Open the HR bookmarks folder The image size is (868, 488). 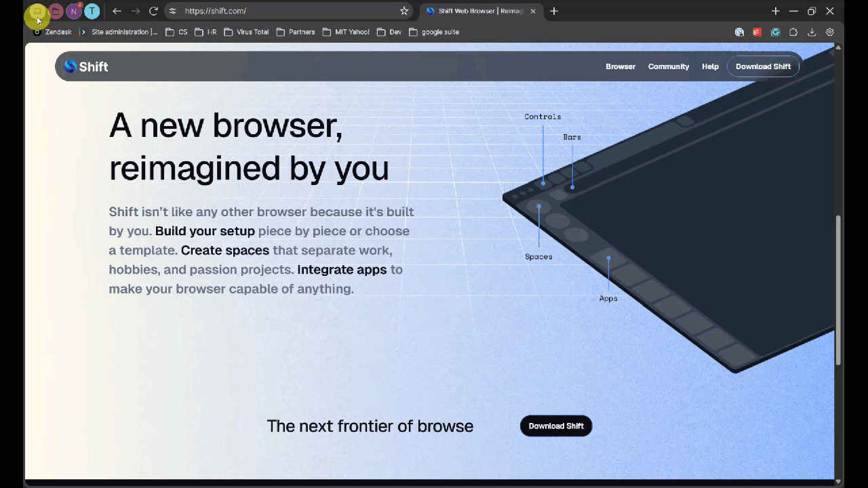205,32
